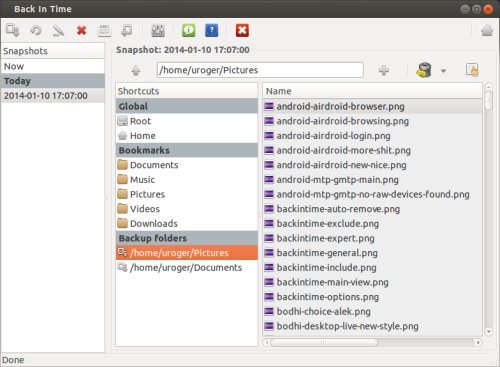Viewport: 500px width, 367px height.
Task: Click the home website icon at toolbar end
Action: coord(487,31)
